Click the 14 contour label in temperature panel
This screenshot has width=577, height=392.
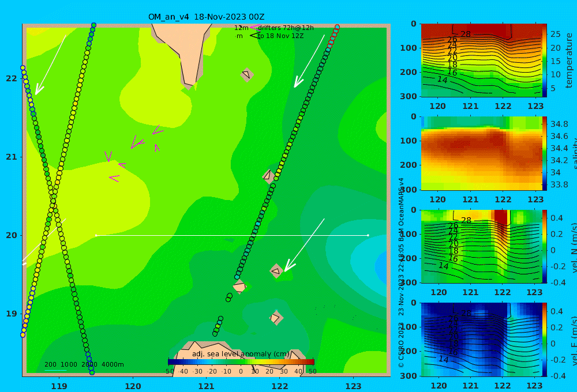coord(443,80)
